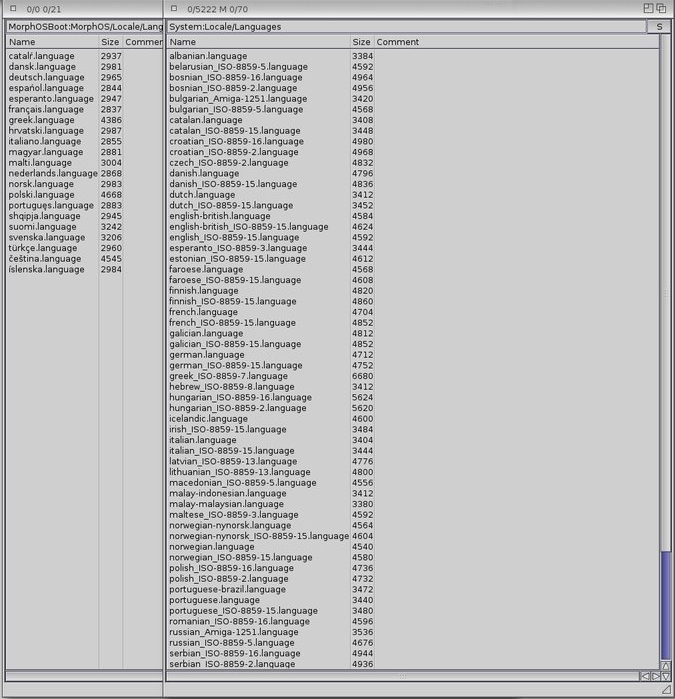Click the blue vertical scrollbar thumb

pos(666,604)
